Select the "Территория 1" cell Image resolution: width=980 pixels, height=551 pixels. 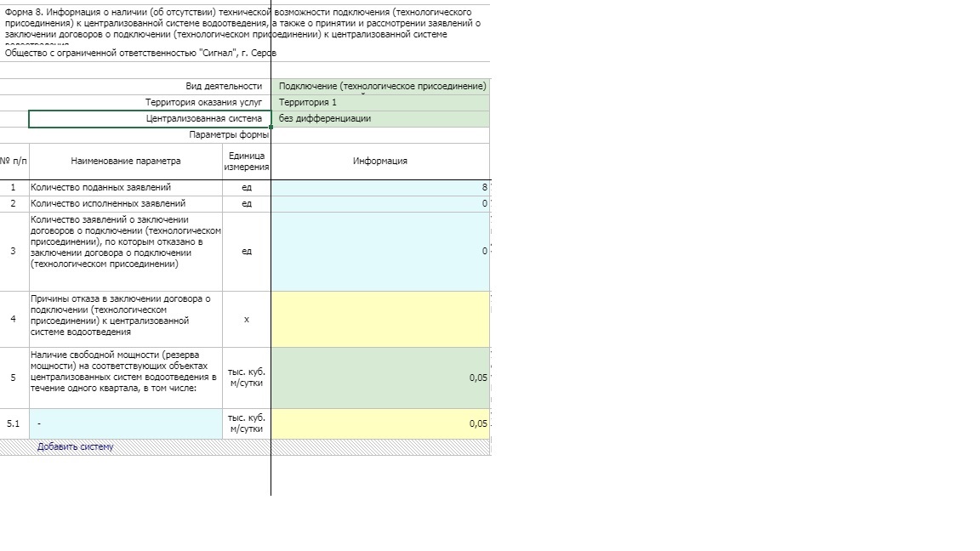click(x=380, y=102)
